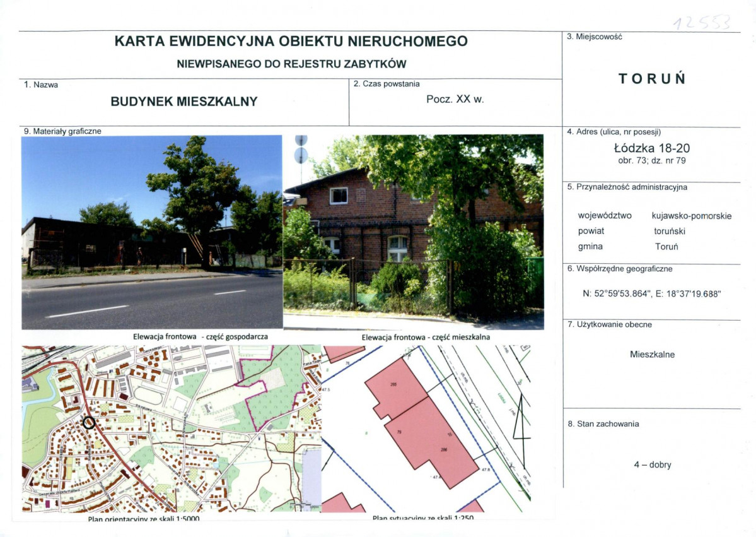Click the '7. Użytkowanie obecne' label
This screenshot has height=537, width=756.
pos(610,325)
